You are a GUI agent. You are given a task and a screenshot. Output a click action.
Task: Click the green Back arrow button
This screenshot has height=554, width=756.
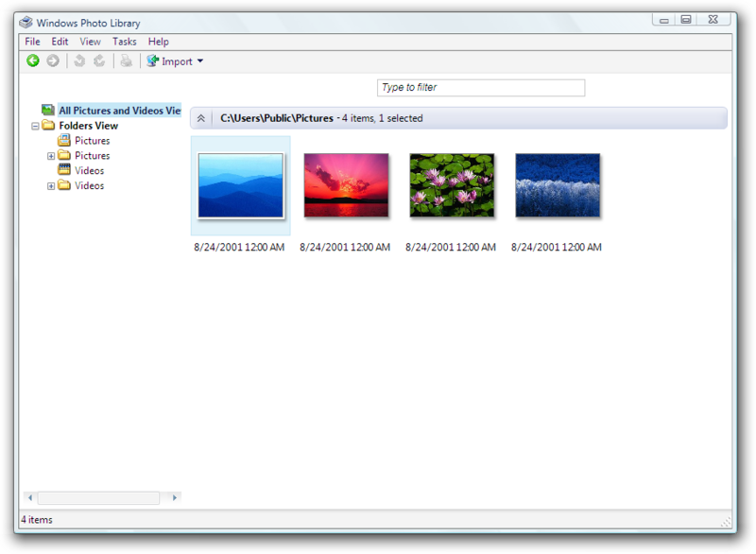(33, 61)
